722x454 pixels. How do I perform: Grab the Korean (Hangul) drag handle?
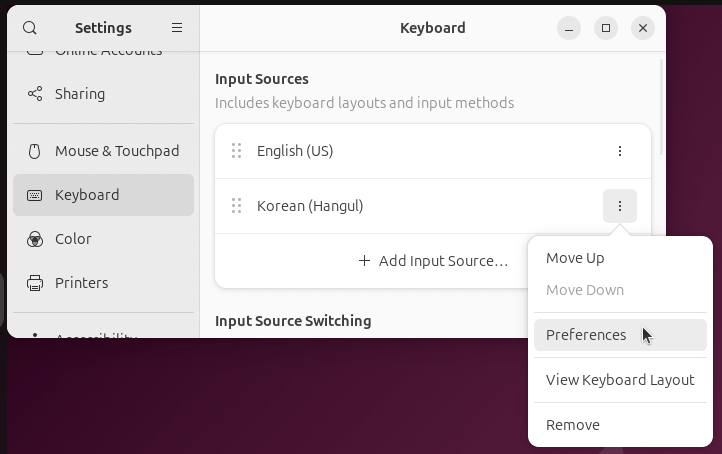[236, 206]
